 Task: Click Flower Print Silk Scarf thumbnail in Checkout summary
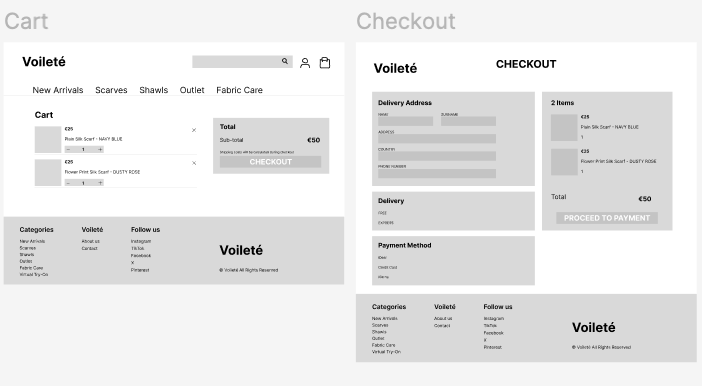[564, 162]
